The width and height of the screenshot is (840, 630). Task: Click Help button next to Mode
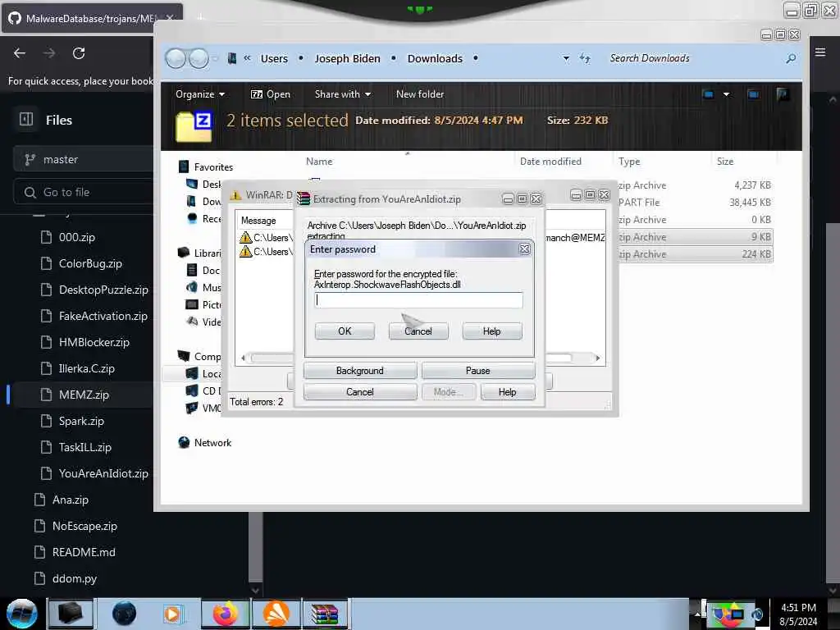(507, 391)
